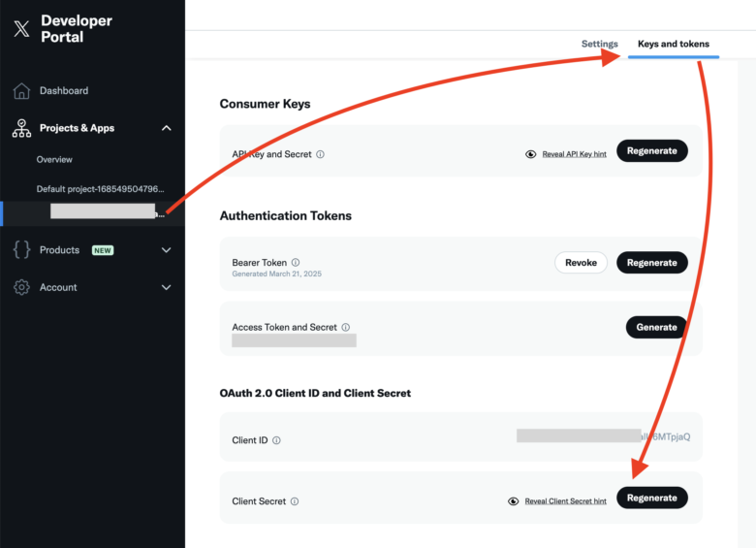756x548 pixels.
Task: Open the Products menu item
Action: [59, 250]
